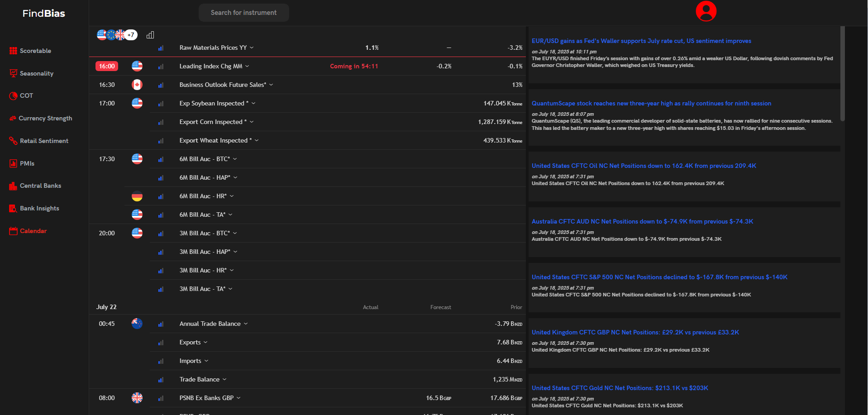Click the news panel vertical scrollbar
The width and height of the screenshot is (868, 415).
click(x=842, y=72)
